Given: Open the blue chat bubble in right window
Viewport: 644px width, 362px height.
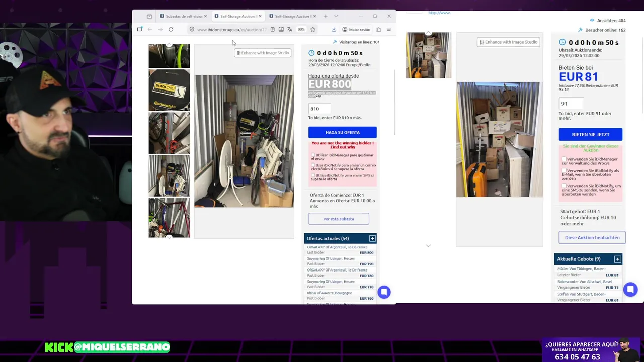Looking at the screenshot, I should click(630, 289).
